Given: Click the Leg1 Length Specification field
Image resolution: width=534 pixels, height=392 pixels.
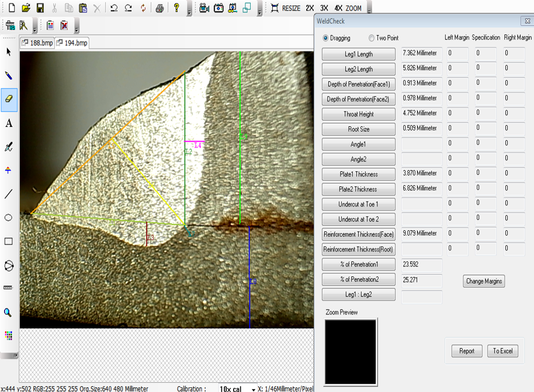Looking at the screenshot, I should point(486,54).
